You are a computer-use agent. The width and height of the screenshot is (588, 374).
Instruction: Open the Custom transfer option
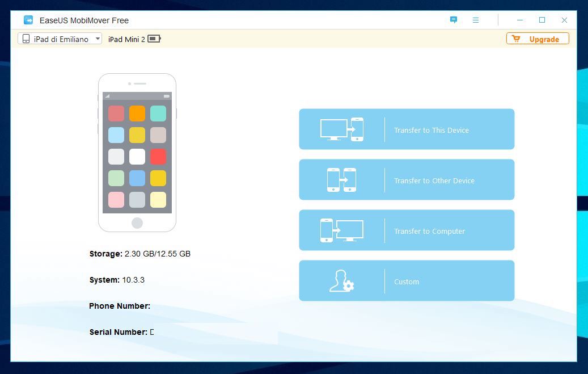[407, 280]
